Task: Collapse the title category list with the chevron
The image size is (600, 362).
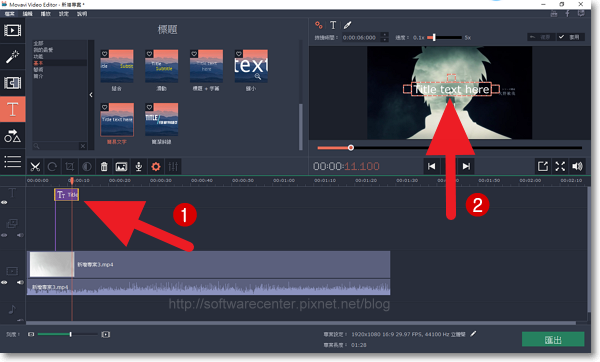Action: [x=91, y=95]
